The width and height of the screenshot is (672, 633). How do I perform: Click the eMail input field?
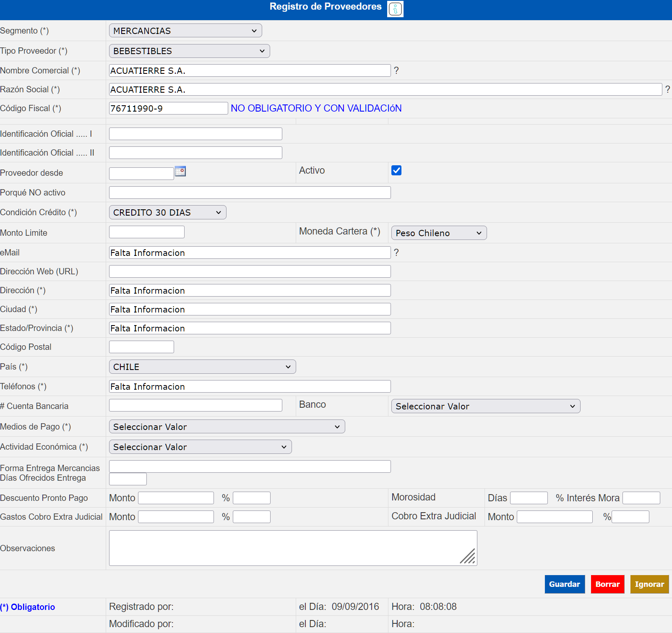pos(250,253)
